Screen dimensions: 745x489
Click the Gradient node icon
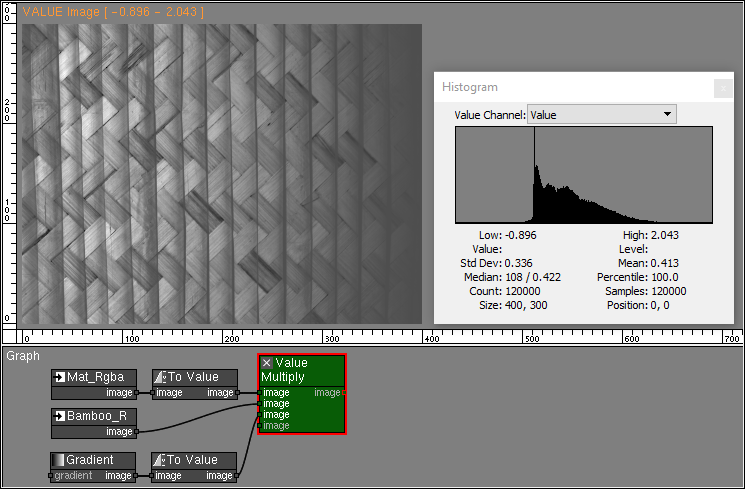pos(60,460)
